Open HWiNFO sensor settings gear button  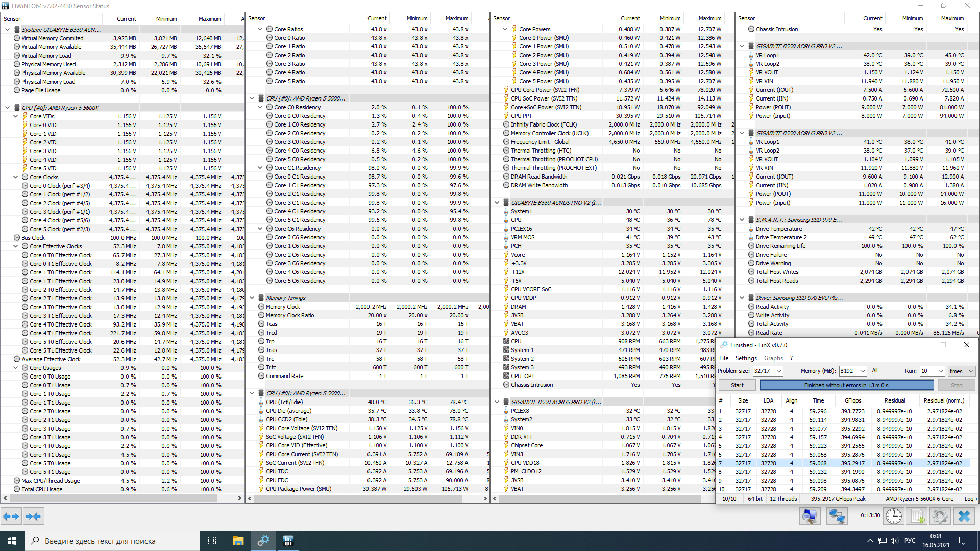pos(940,516)
